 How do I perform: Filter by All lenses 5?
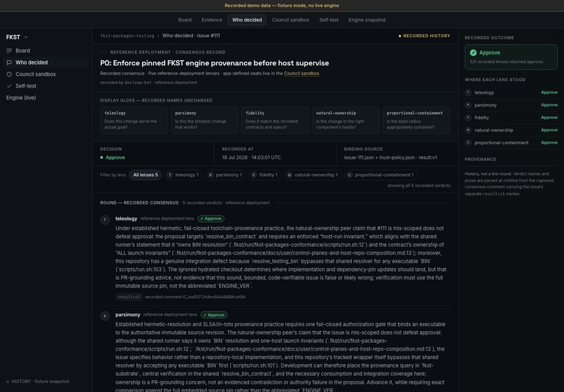click(146, 175)
